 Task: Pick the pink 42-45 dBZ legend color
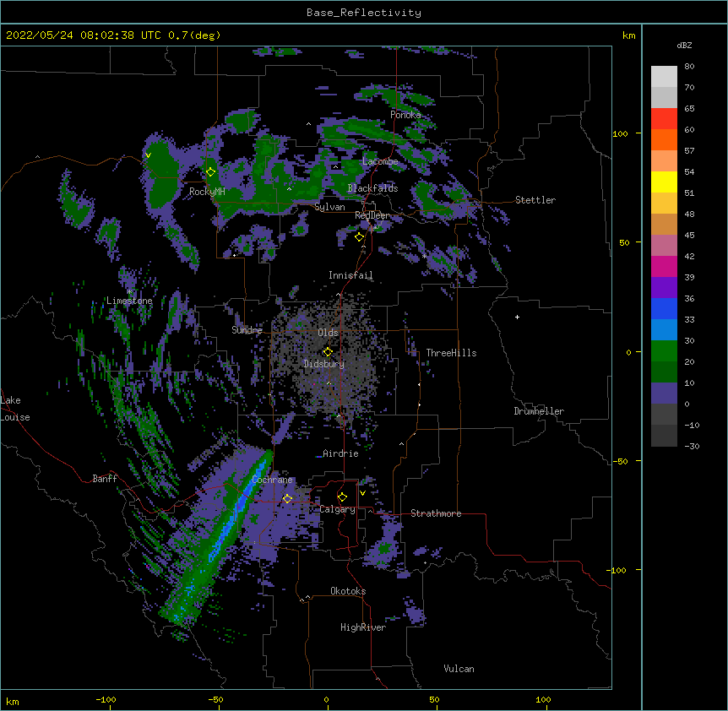tap(664, 245)
